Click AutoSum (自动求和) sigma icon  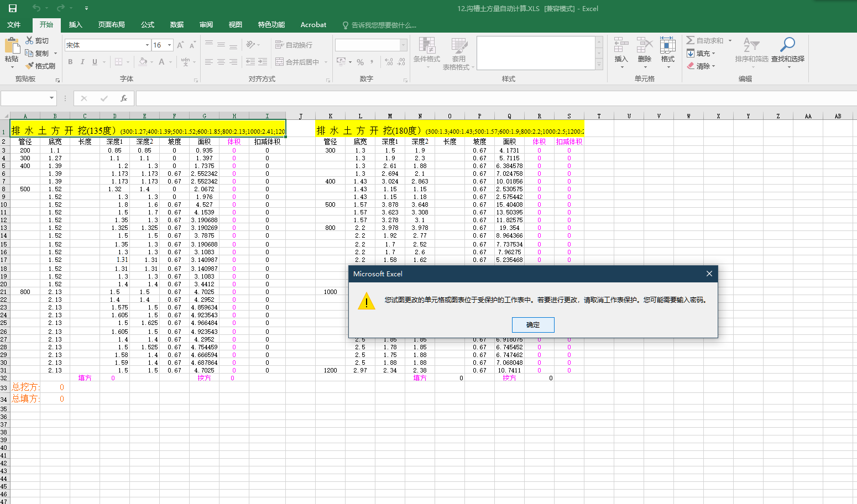(x=691, y=40)
